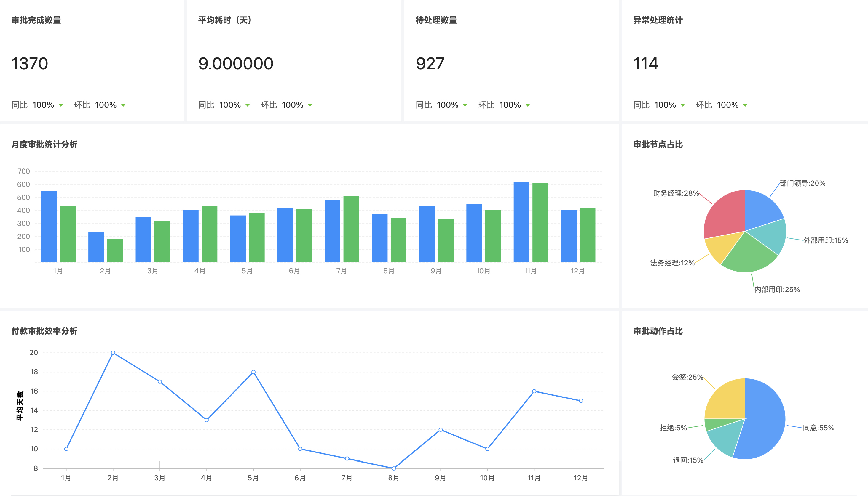The height and width of the screenshot is (496, 868).
Task: Click 8月 lowest data point on line chart
Action: click(394, 468)
